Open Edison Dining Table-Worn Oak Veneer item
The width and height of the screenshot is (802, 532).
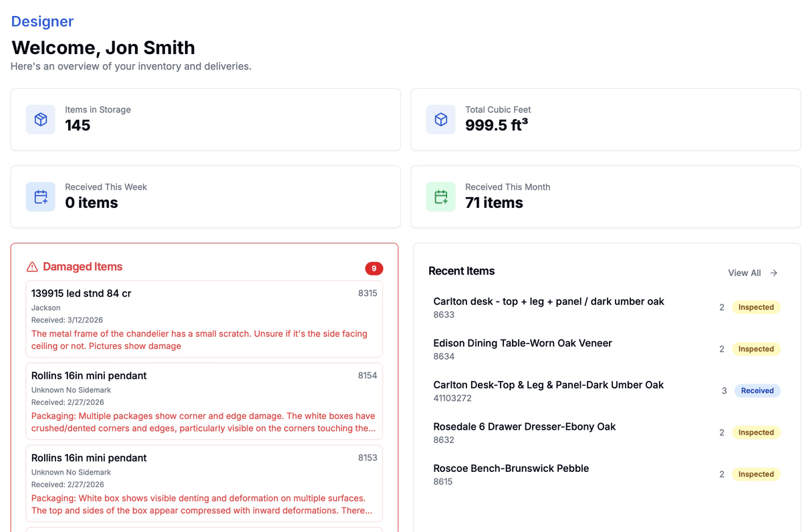[607, 349]
